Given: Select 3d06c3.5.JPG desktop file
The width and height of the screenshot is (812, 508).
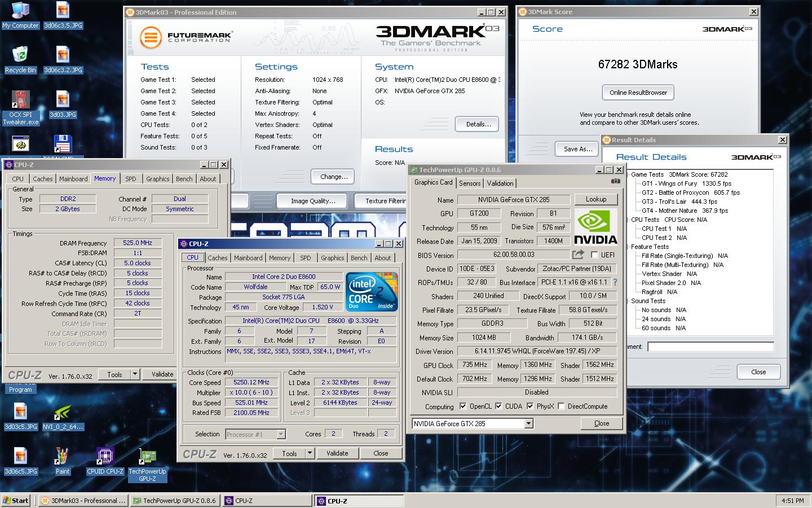Looking at the screenshot, I should click(x=63, y=15).
